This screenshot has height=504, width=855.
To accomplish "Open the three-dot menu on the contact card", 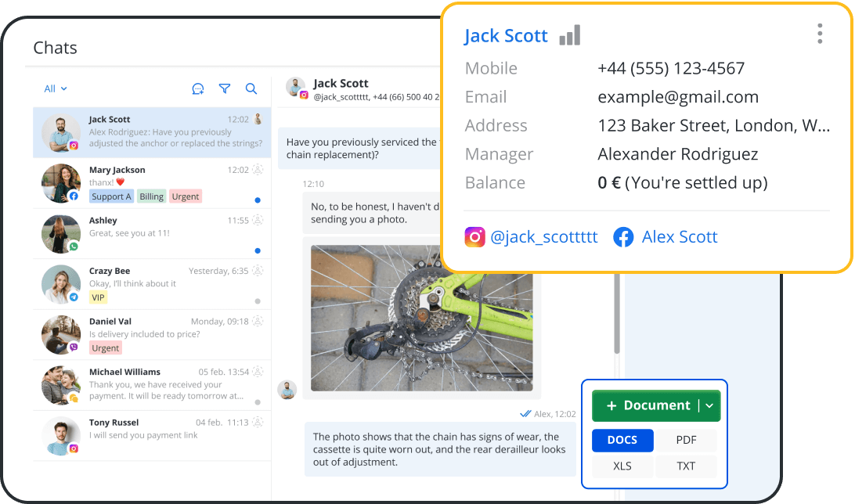I will tap(820, 34).
